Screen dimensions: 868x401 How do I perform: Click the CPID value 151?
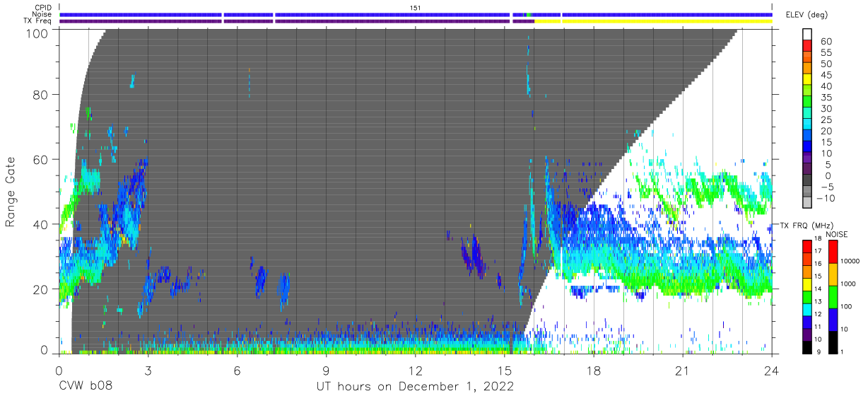click(416, 8)
